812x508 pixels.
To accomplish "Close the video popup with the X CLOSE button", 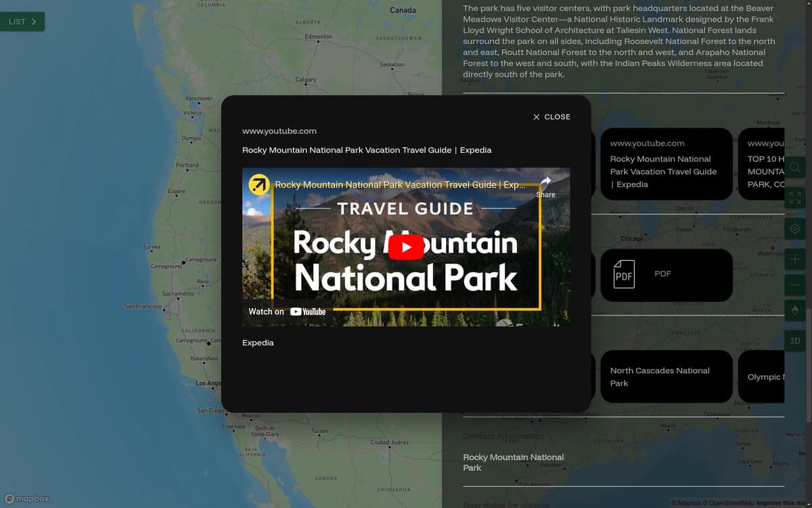I will pyautogui.click(x=551, y=117).
